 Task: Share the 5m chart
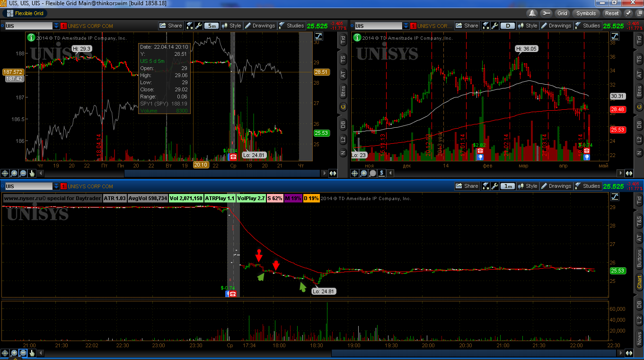click(x=171, y=26)
